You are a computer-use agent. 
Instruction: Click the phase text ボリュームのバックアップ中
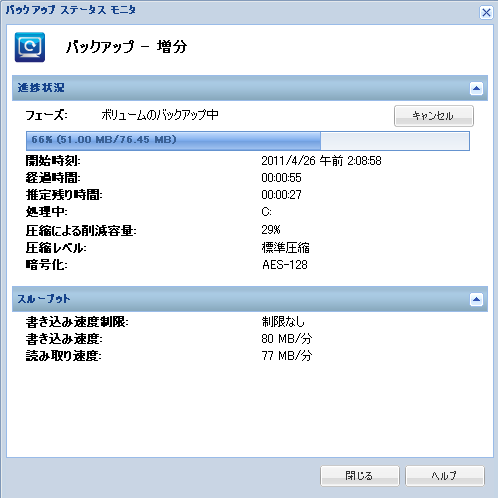click(160, 115)
